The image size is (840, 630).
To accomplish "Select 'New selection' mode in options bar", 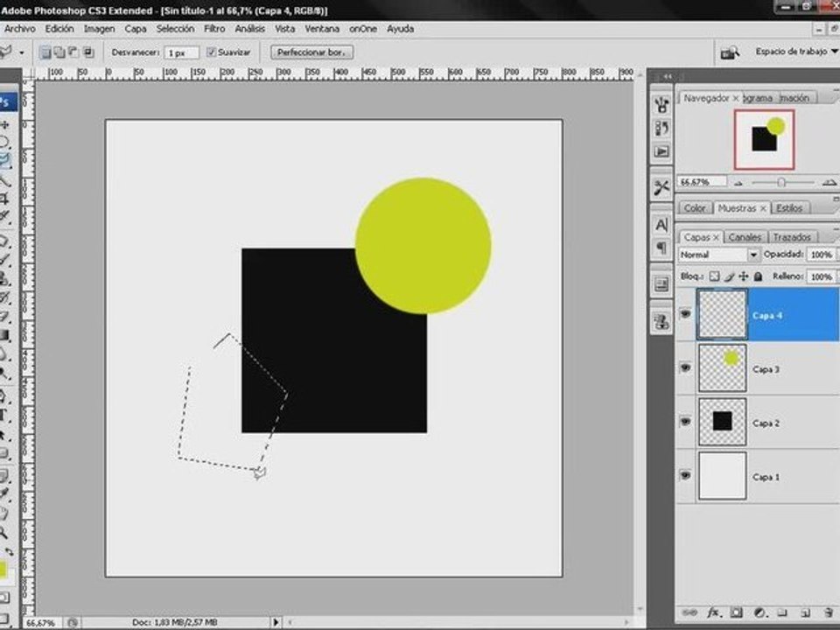I will tap(46, 52).
